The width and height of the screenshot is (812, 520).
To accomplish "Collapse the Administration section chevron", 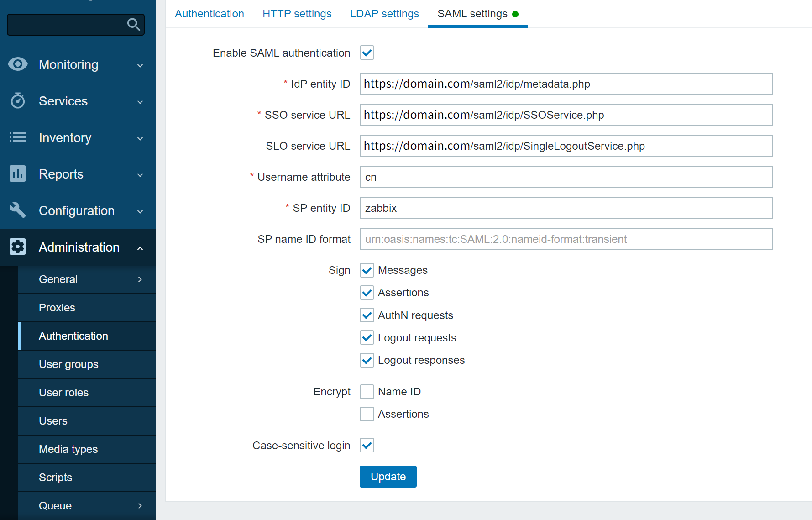I will point(140,248).
